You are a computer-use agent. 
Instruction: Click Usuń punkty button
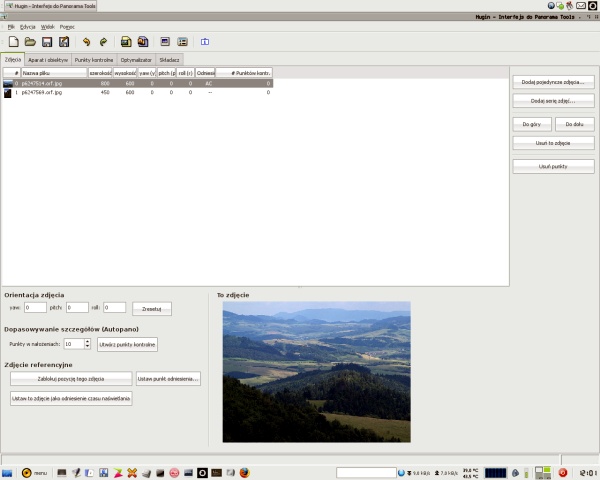tap(553, 167)
